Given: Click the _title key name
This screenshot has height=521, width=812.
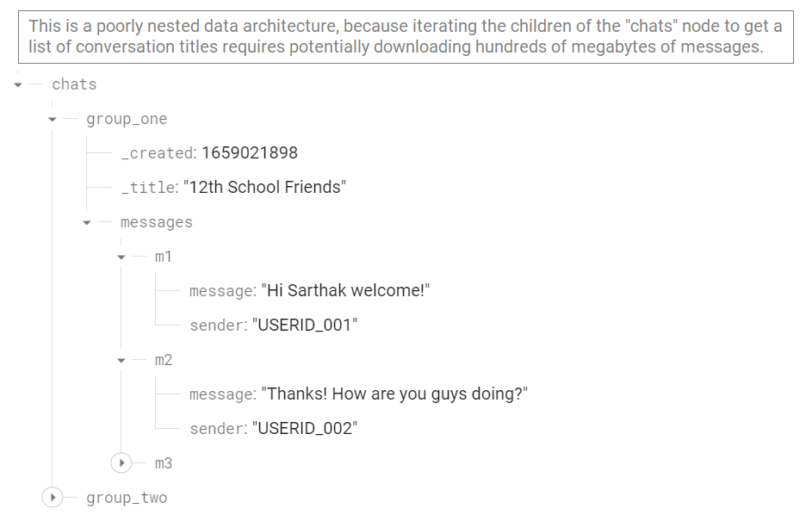Looking at the screenshot, I should coord(148,188).
